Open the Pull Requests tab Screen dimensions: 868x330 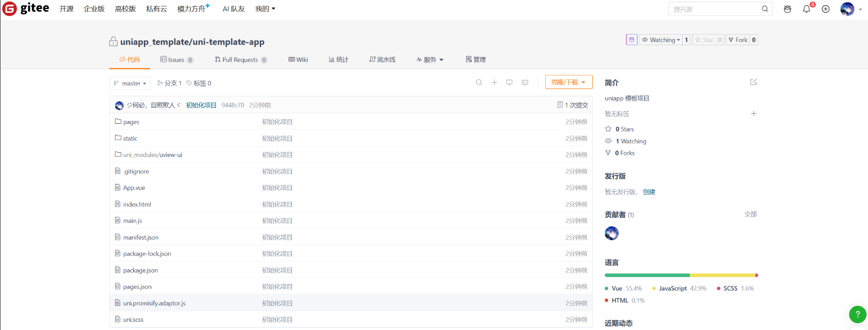coord(241,60)
